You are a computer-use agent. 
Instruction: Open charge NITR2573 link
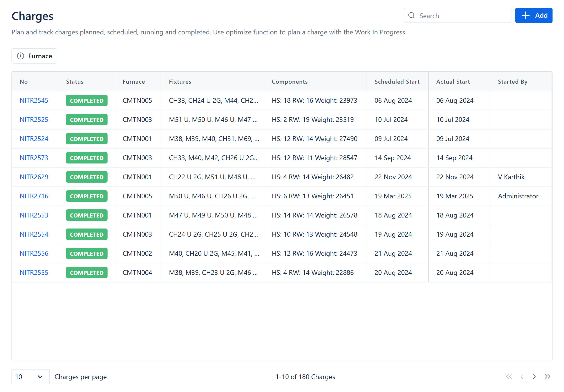[34, 158]
